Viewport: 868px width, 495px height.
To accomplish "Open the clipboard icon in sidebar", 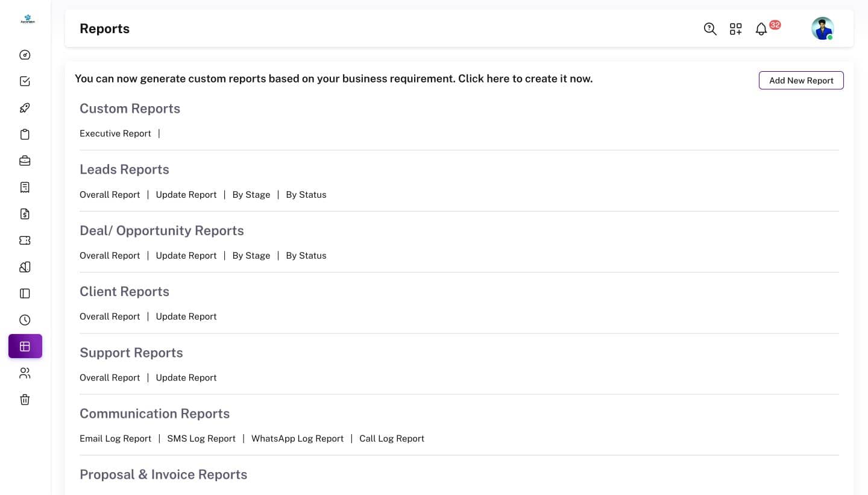I will (25, 134).
